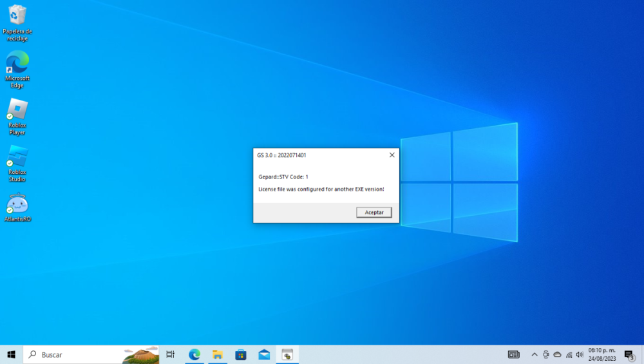The width and height of the screenshot is (644, 364).
Task: Select the Roblox Studio desktop icon
Action: 17,157
